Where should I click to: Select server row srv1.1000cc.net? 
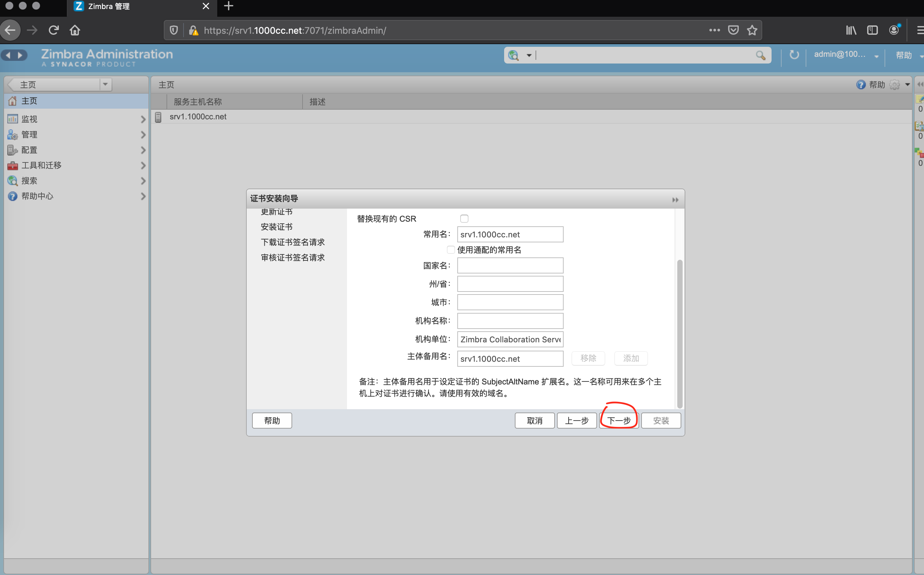532,117
